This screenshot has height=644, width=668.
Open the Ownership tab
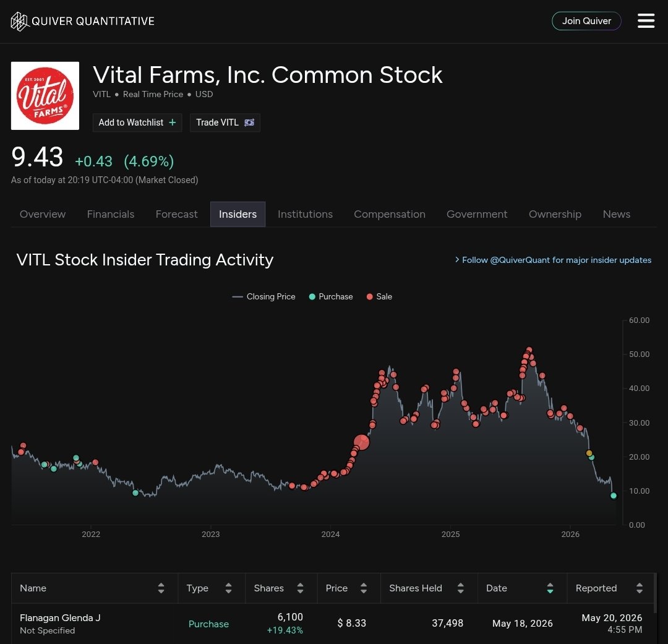click(x=555, y=215)
